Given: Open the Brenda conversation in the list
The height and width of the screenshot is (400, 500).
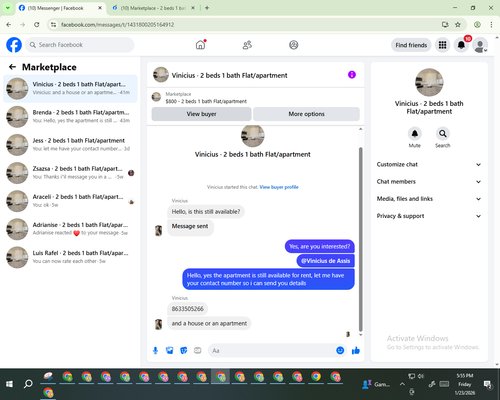Looking at the screenshot, I should (x=70, y=116).
